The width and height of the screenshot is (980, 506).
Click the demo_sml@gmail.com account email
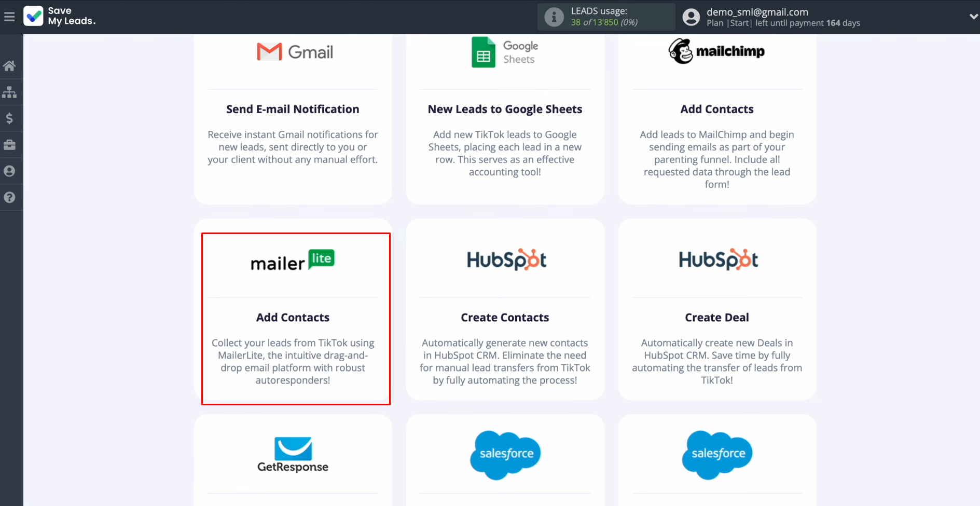coord(757,11)
